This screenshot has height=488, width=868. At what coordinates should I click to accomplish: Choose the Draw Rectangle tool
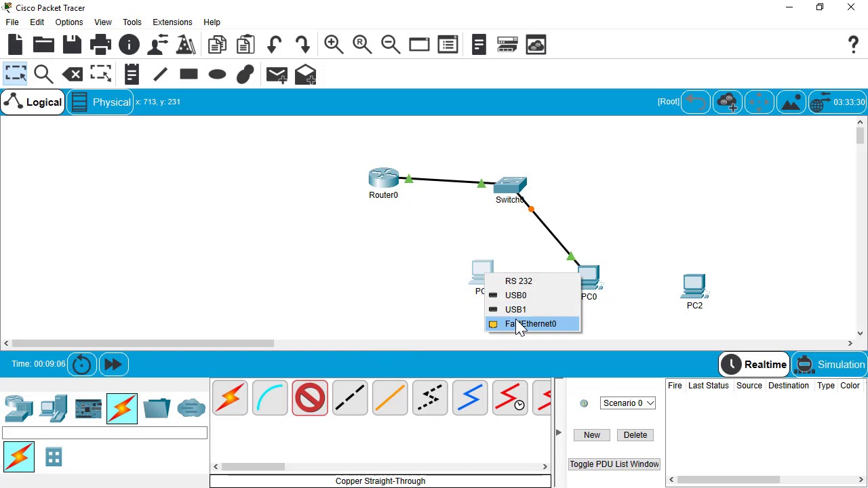click(x=189, y=74)
